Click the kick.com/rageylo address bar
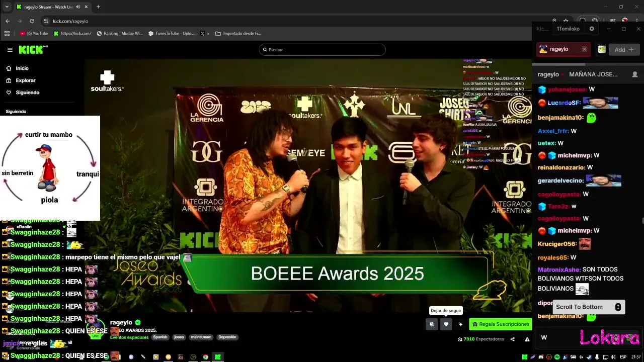The height and width of the screenshot is (362, 644). coord(70,21)
